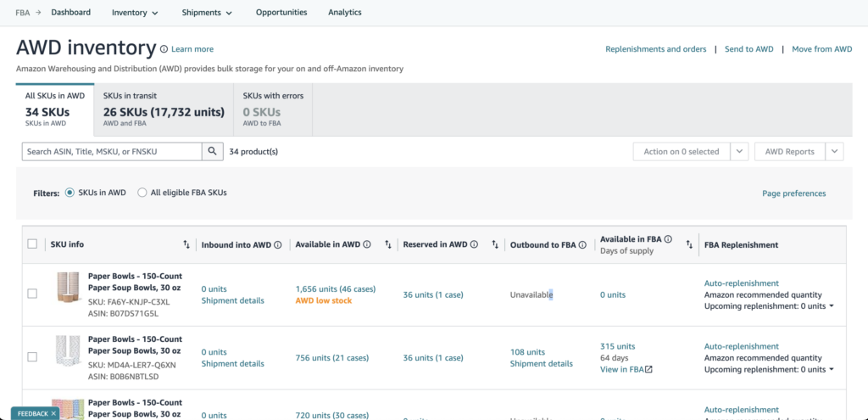
Task: Open Action on 0 selected dropdown arrow
Action: click(x=739, y=152)
